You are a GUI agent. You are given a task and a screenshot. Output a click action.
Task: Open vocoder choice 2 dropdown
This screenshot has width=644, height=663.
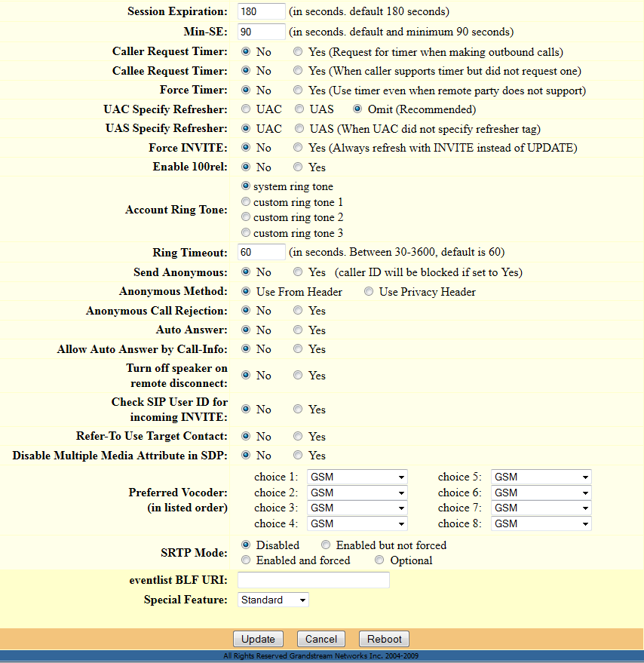click(x=357, y=493)
